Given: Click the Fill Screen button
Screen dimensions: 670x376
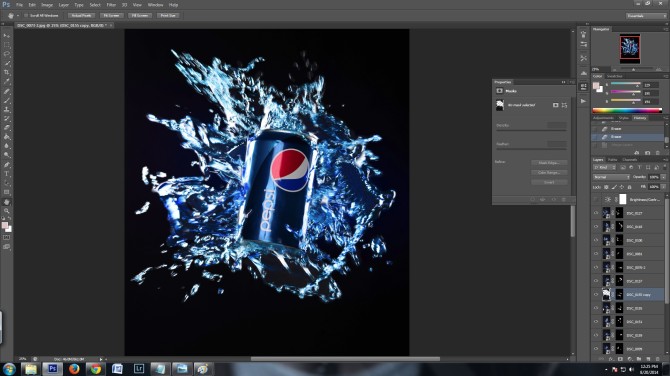Looking at the screenshot, I should (x=140, y=15).
